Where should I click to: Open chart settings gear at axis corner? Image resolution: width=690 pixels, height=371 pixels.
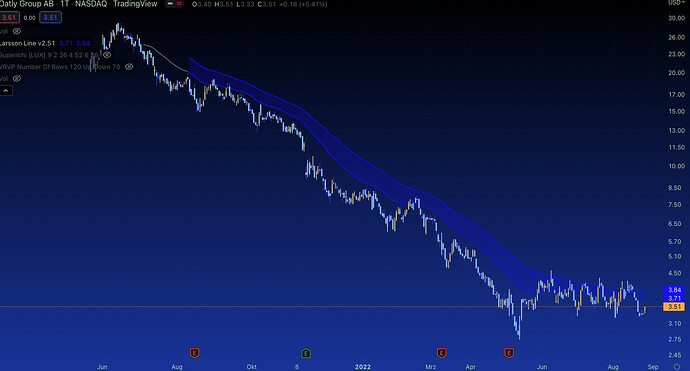click(x=677, y=367)
